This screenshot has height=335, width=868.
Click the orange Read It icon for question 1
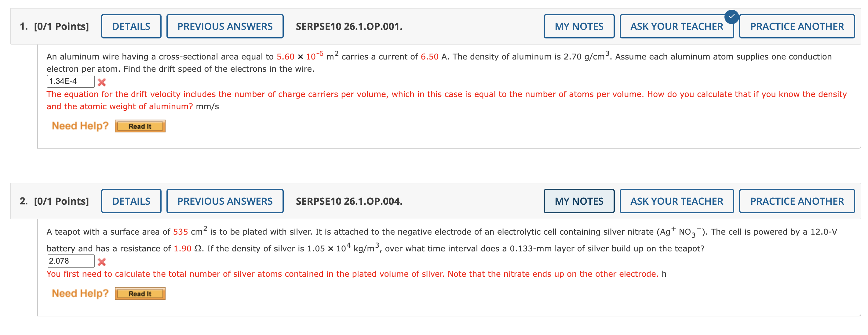click(x=140, y=126)
